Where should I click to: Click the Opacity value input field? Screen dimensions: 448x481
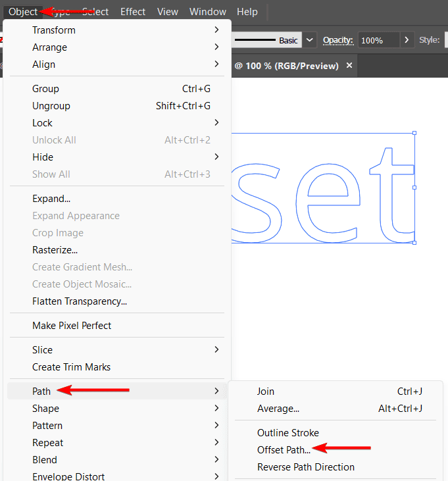click(x=378, y=40)
